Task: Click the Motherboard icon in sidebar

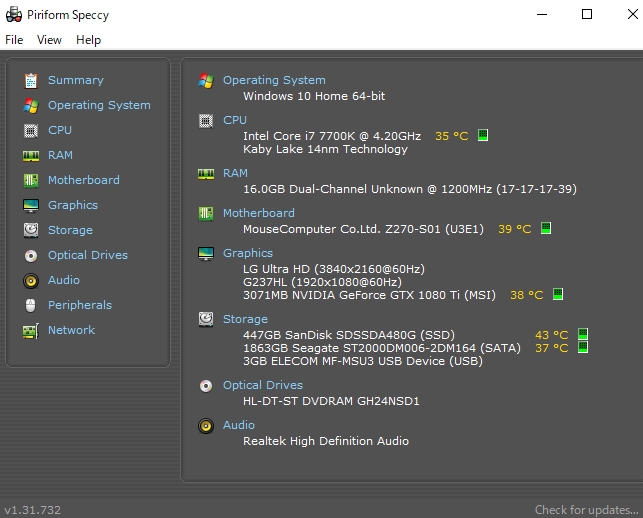Action: pyautogui.click(x=31, y=180)
